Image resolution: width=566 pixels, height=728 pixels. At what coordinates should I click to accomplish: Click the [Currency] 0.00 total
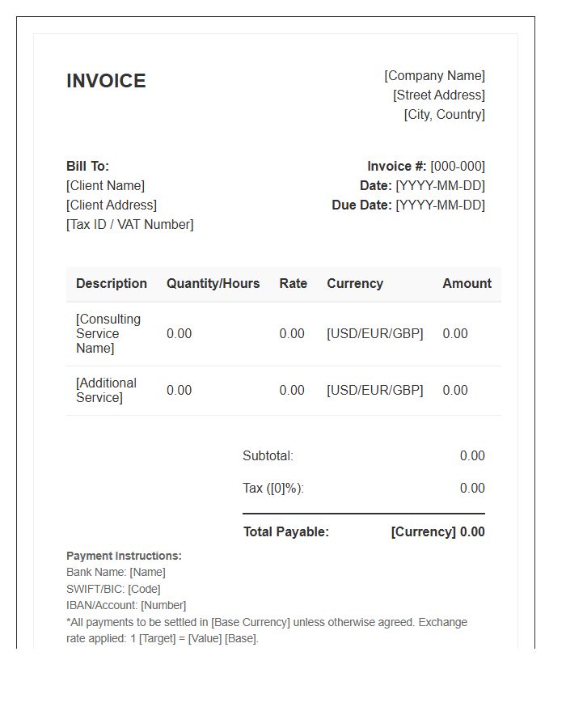click(438, 532)
